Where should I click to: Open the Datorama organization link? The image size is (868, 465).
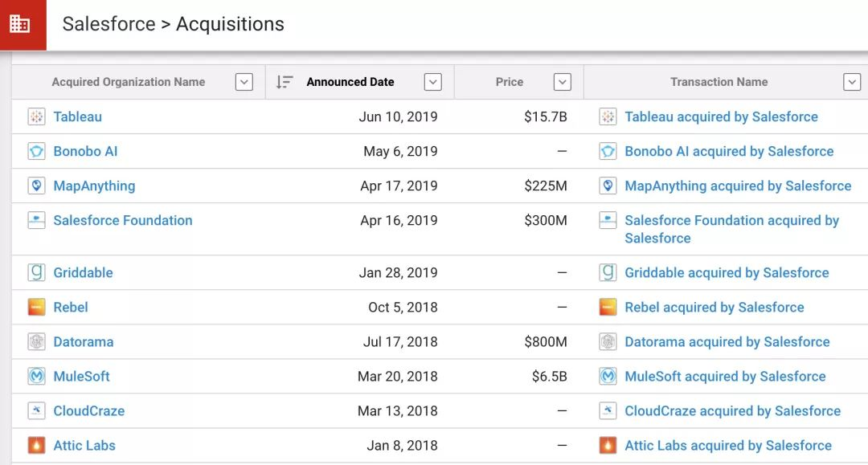pos(83,341)
